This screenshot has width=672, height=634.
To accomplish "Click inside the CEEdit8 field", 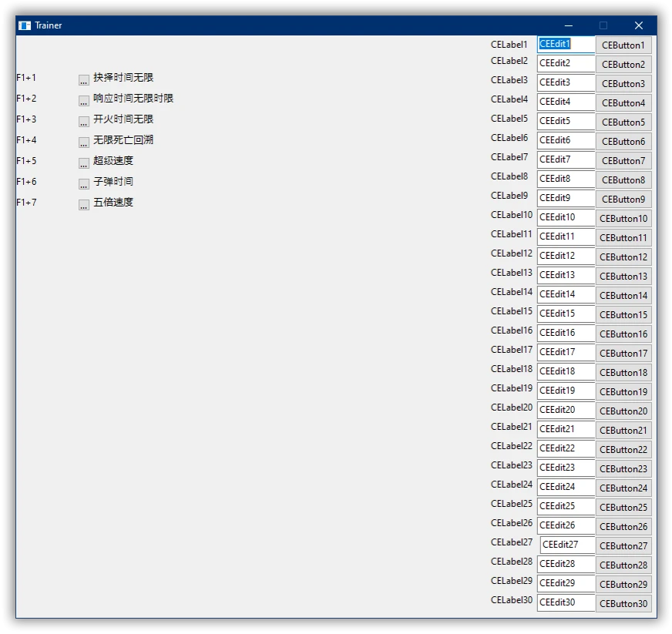I will tap(566, 179).
